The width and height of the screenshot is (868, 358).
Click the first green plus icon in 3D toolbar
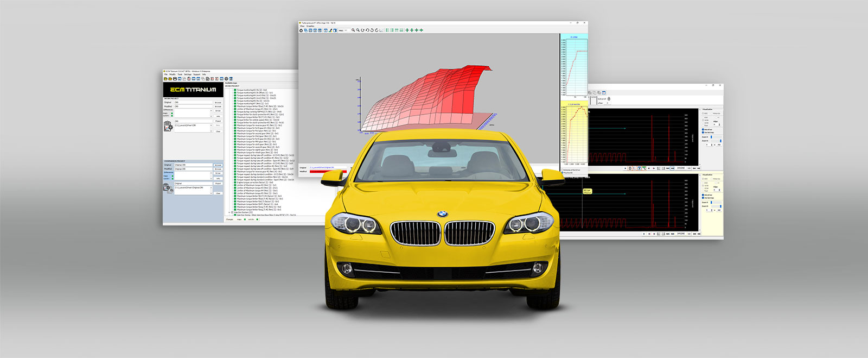click(x=407, y=30)
